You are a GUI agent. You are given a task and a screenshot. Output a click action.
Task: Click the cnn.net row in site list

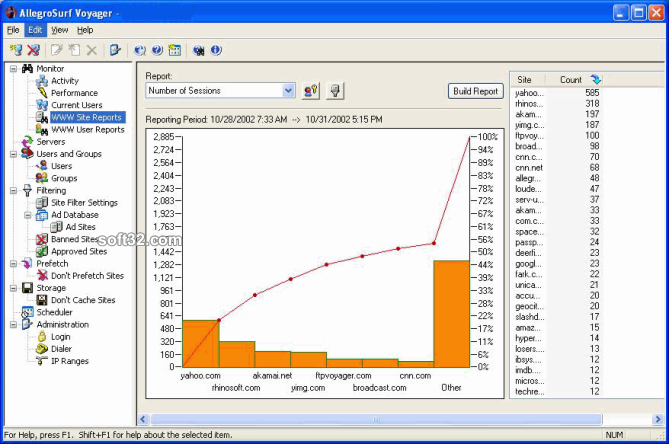(557, 167)
